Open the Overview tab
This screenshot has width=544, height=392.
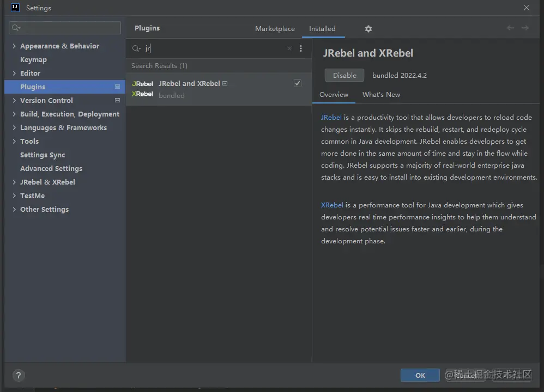(334, 95)
